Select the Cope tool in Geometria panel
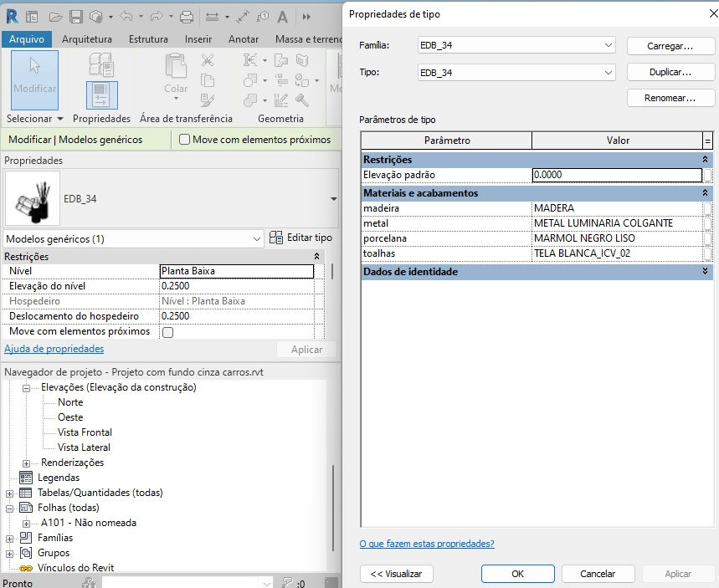Screen dimensions: 719x588 tap(250, 59)
